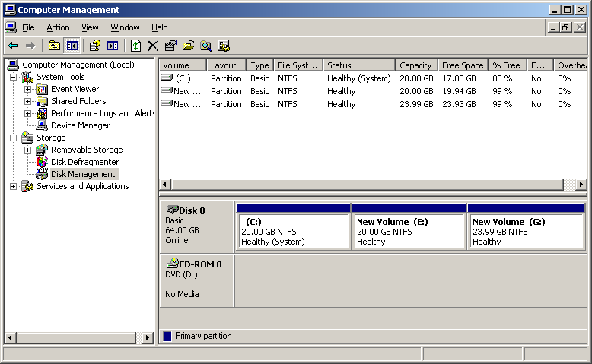The width and height of the screenshot is (592, 364).
Task: Sort by the Type column header
Action: [x=259, y=65]
